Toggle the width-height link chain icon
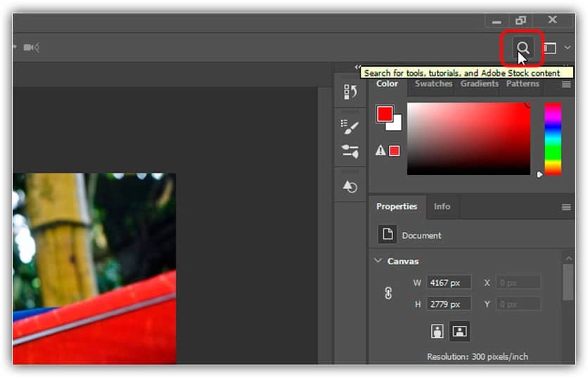 click(x=388, y=293)
